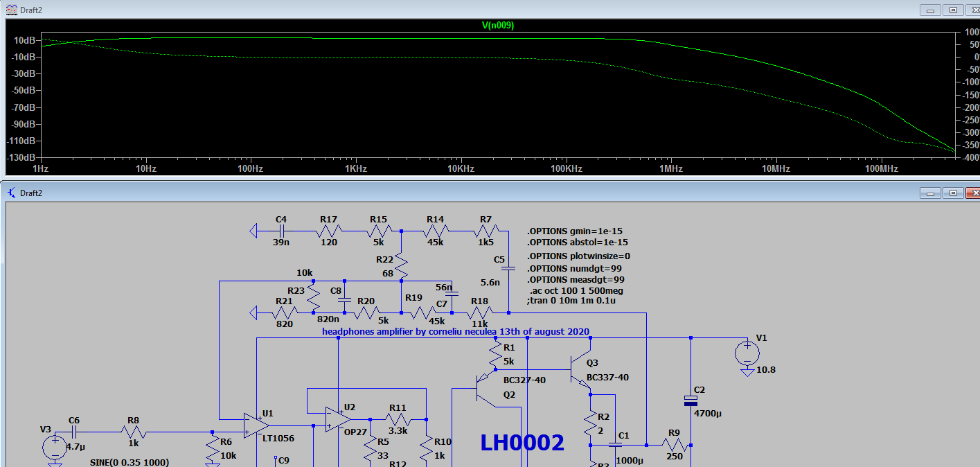This screenshot has height=467, width=980.
Task: Click the .OPTIONS plotwinsize=0 directive
Action: tap(579, 256)
